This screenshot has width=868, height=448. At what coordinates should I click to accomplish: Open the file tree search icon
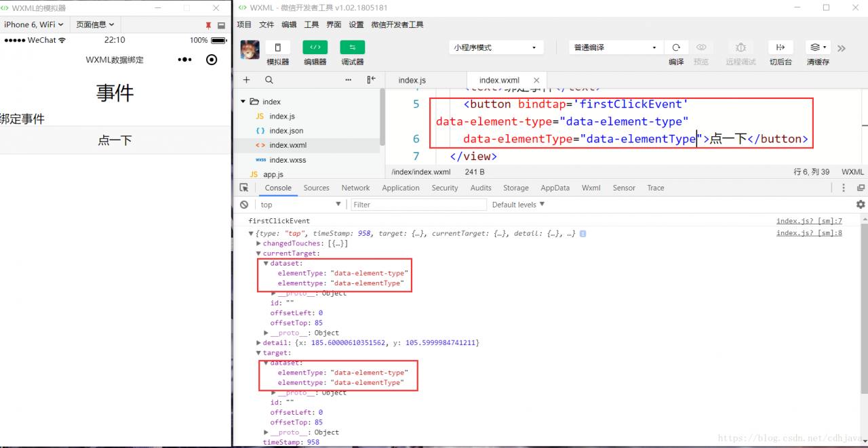click(x=269, y=80)
